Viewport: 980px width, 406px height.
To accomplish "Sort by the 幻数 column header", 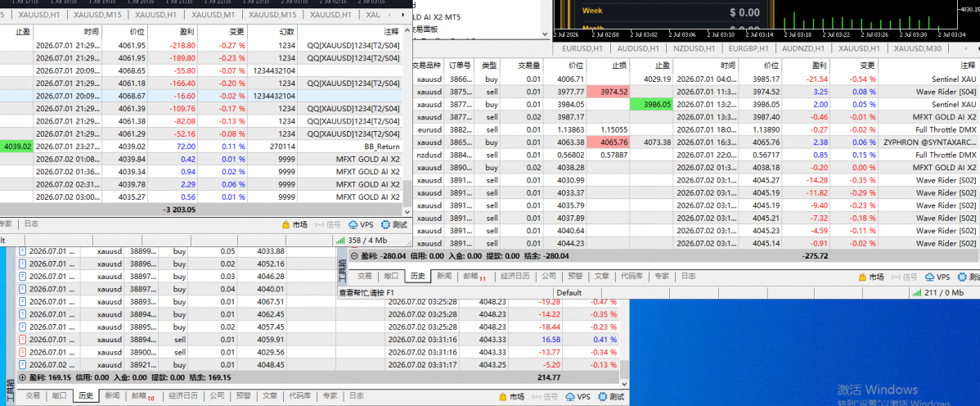I will 273,30.
